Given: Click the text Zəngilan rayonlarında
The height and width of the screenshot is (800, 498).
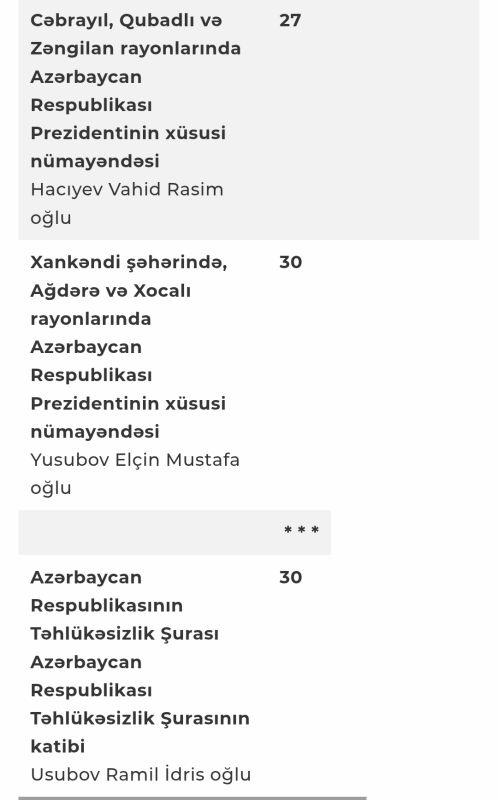Looking at the screenshot, I should (135, 48).
